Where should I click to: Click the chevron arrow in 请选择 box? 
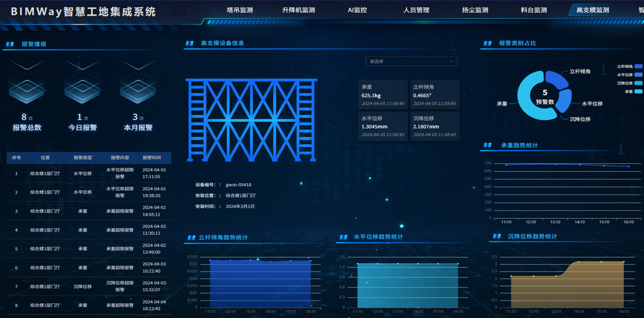451,61
